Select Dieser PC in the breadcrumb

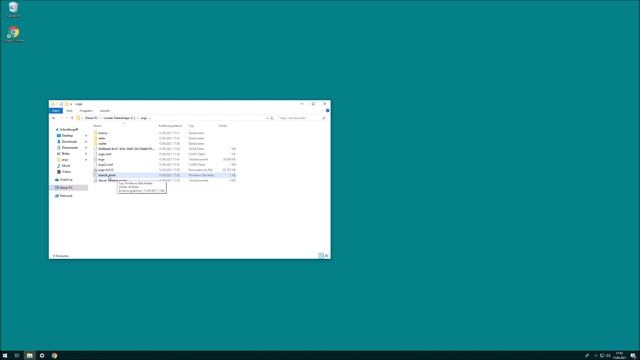91,118
